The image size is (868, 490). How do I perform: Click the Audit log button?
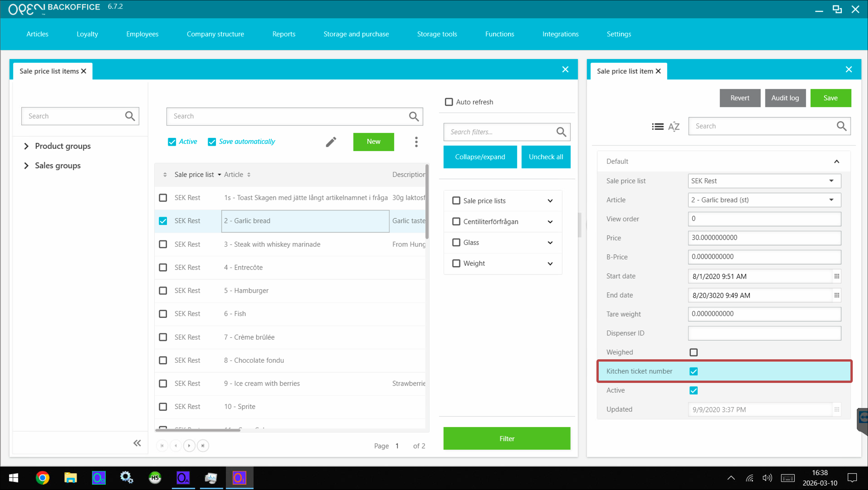pos(785,98)
